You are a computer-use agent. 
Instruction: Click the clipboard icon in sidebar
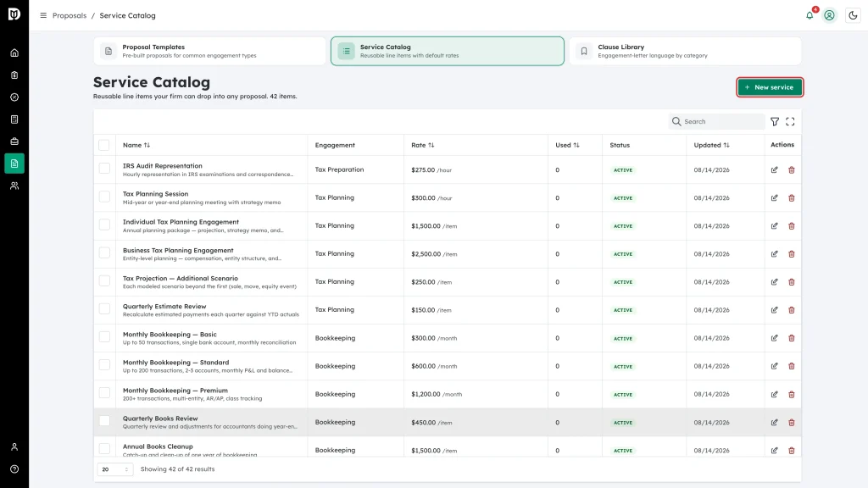(x=14, y=75)
